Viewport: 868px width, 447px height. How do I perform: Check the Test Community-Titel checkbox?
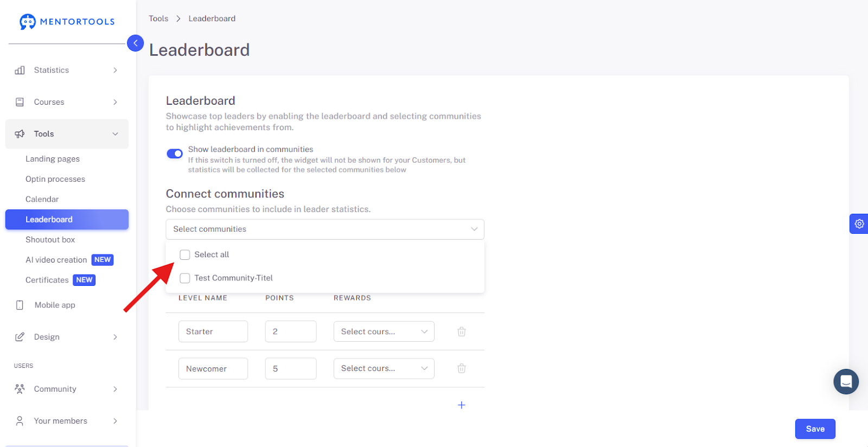[x=185, y=278]
